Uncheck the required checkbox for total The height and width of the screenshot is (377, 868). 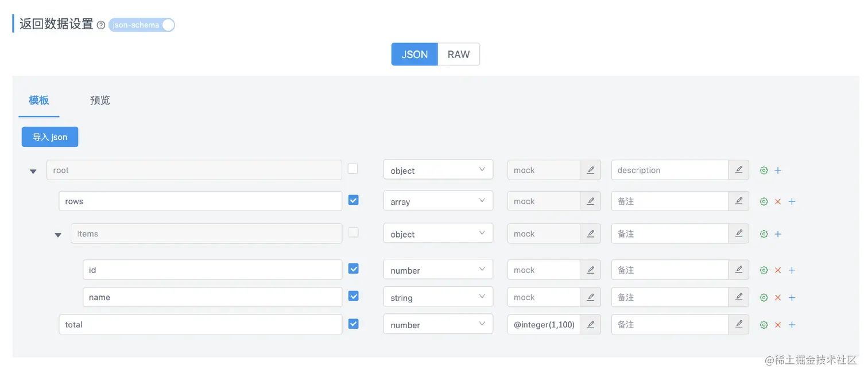354,324
